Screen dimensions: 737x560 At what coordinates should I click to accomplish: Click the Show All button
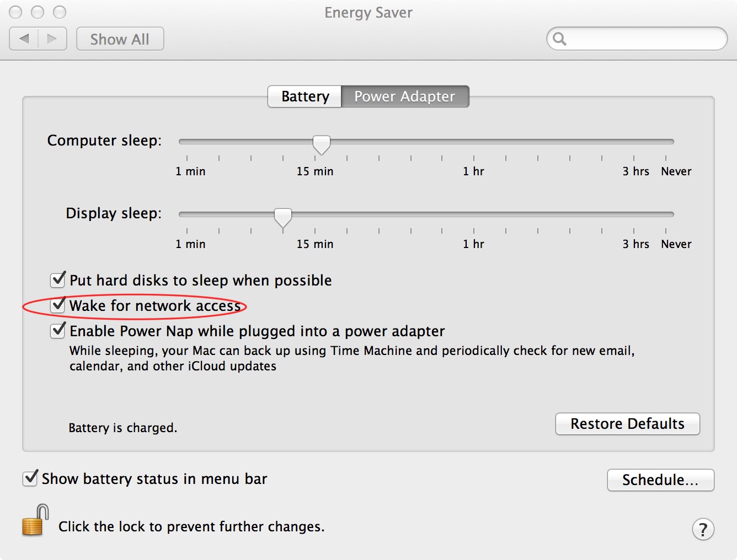120,39
